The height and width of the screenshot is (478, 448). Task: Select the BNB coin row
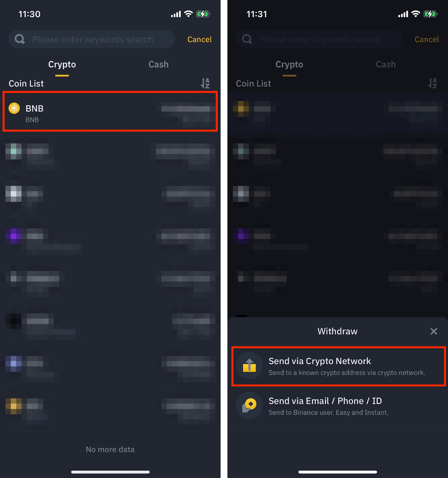[x=110, y=111]
